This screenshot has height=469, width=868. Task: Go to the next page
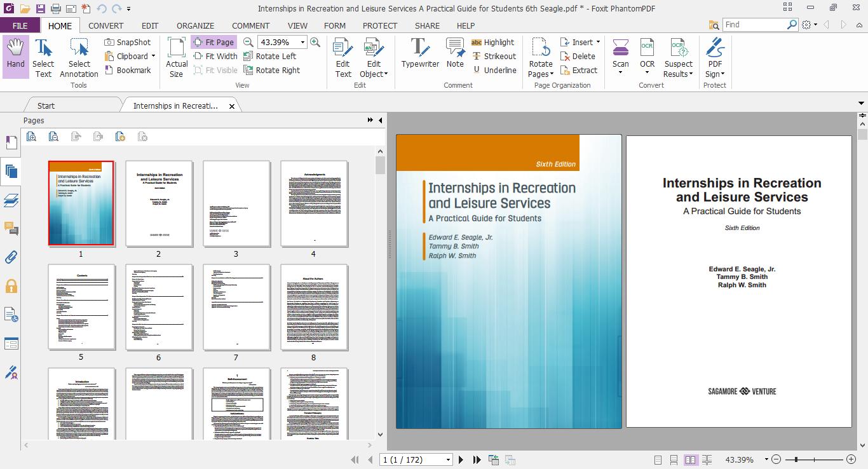click(461, 459)
